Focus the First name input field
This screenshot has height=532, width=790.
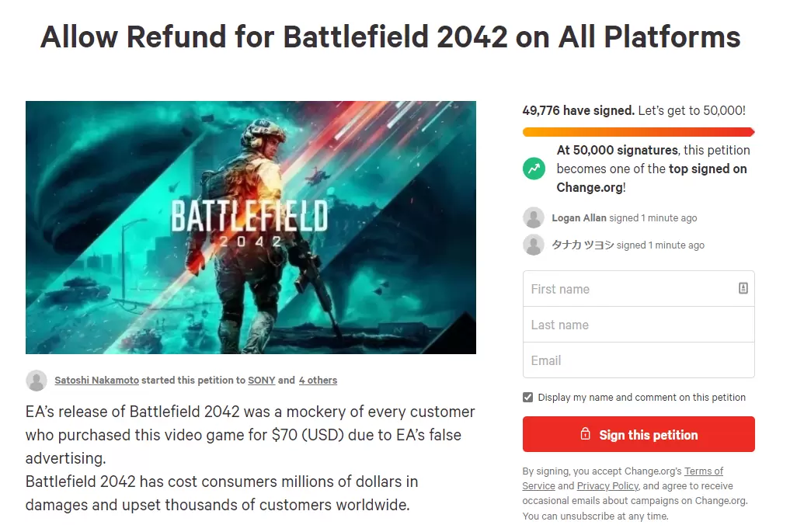pyautogui.click(x=629, y=289)
